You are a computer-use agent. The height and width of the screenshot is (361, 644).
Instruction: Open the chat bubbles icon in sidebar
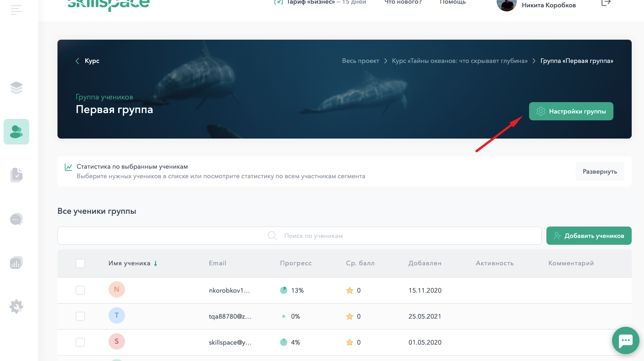(x=16, y=219)
